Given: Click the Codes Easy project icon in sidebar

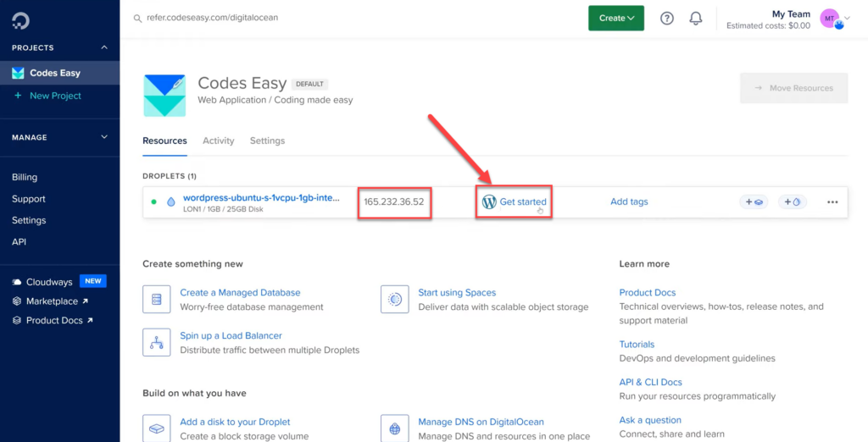Looking at the screenshot, I should 19,73.
